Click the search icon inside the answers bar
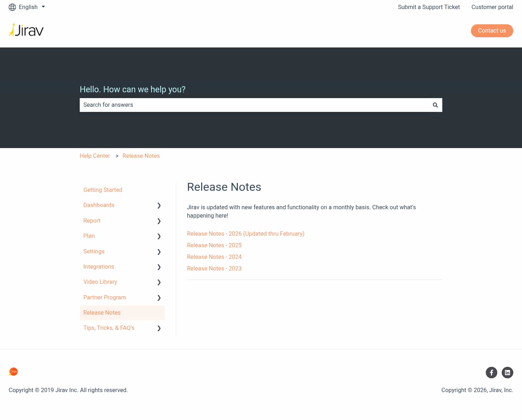Screen dimensions: 522x420 point(435,105)
